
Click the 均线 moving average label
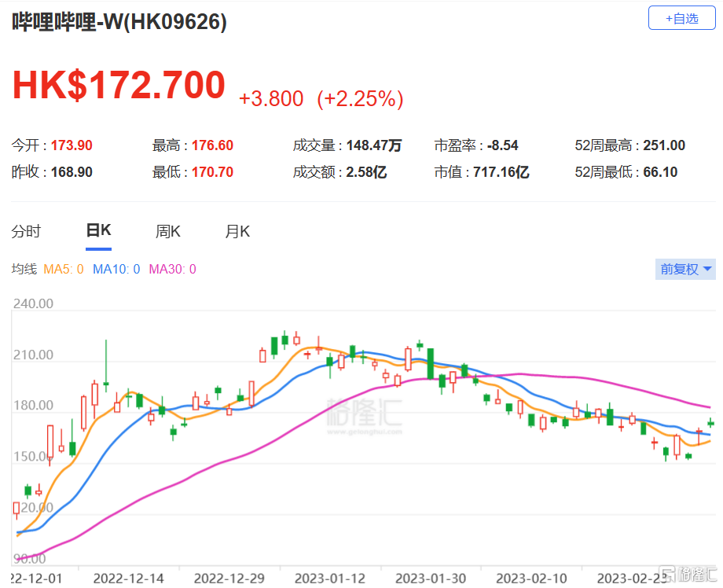point(24,269)
